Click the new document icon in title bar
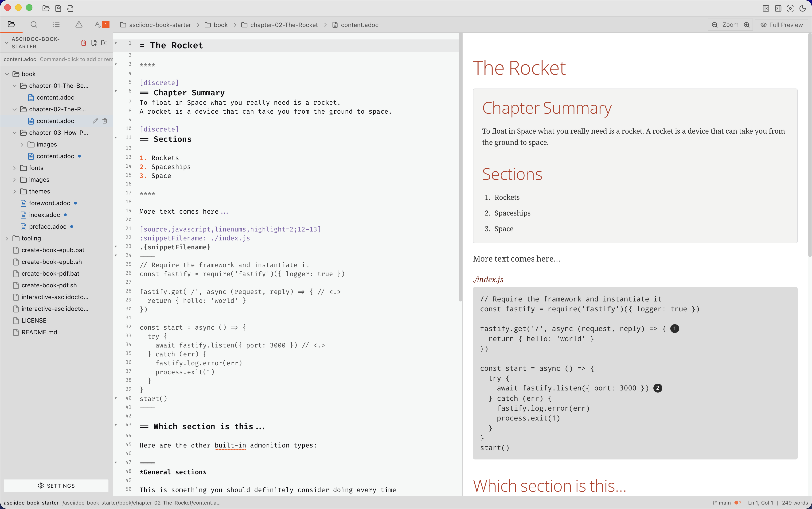Screen dimensions: 812x509 58,8
